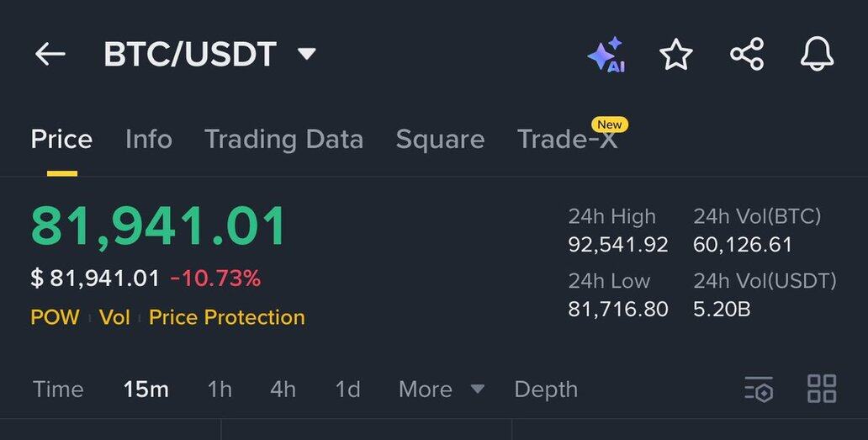This screenshot has height=440, width=868.
Task: Tap the back arrow icon
Action: [50, 55]
